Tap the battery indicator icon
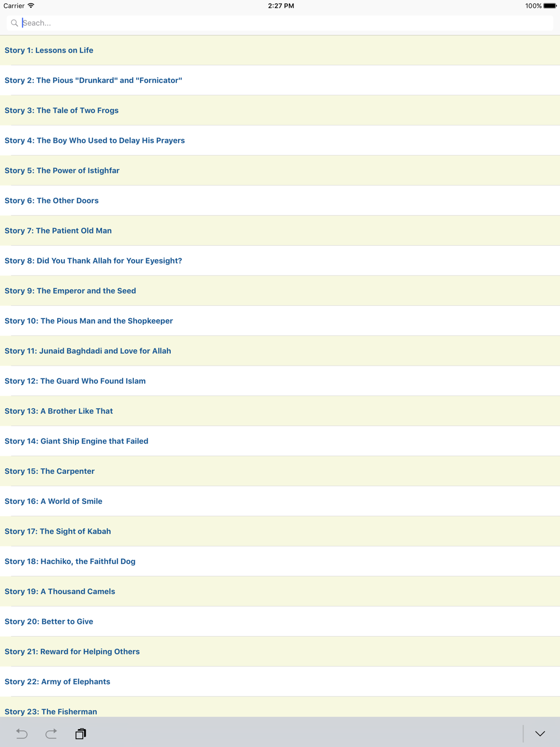The width and height of the screenshot is (560, 747). [550, 6]
